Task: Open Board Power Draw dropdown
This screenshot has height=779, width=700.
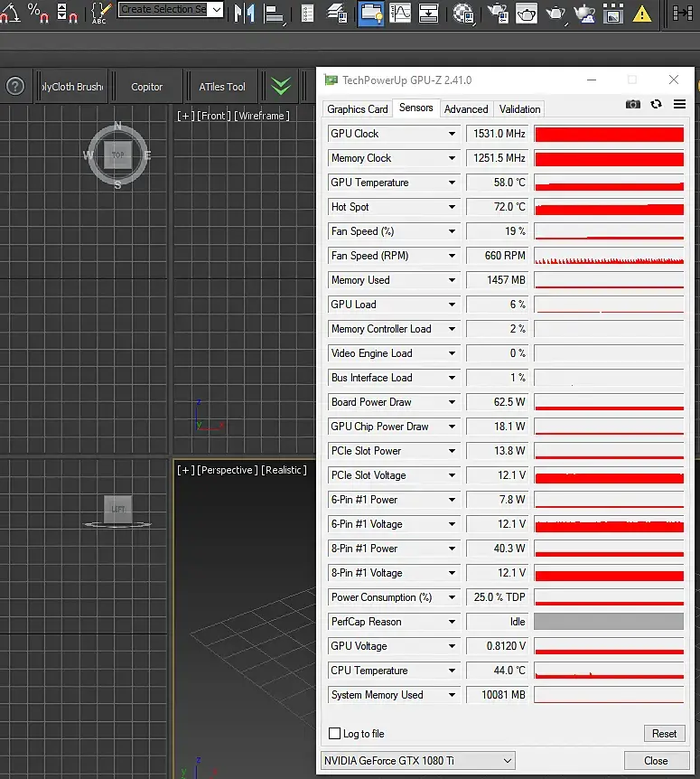Action: 452,402
